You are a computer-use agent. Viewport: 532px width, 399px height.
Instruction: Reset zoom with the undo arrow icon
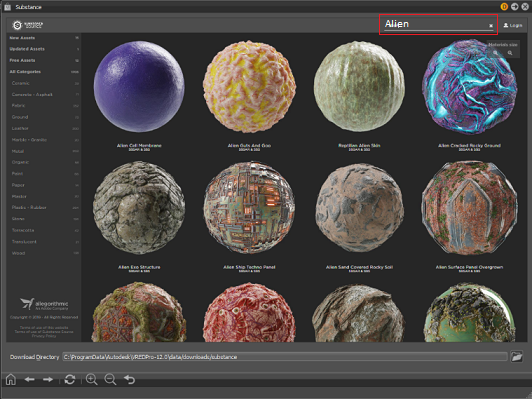coord(129,379)
